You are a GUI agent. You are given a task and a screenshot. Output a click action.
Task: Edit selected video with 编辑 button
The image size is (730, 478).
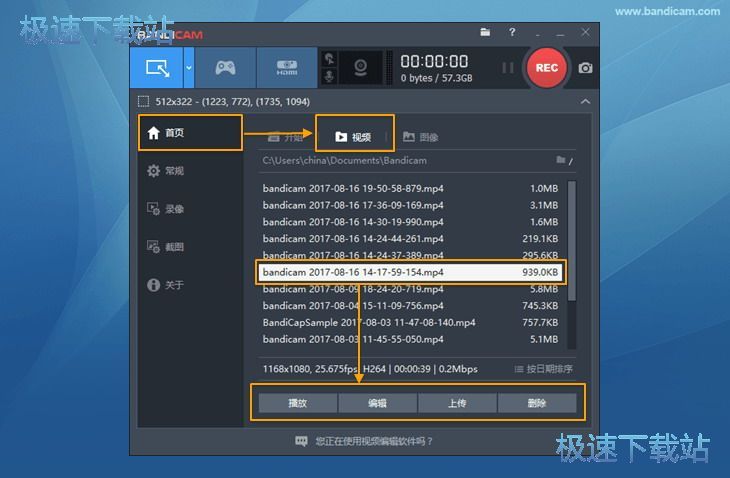378,403
